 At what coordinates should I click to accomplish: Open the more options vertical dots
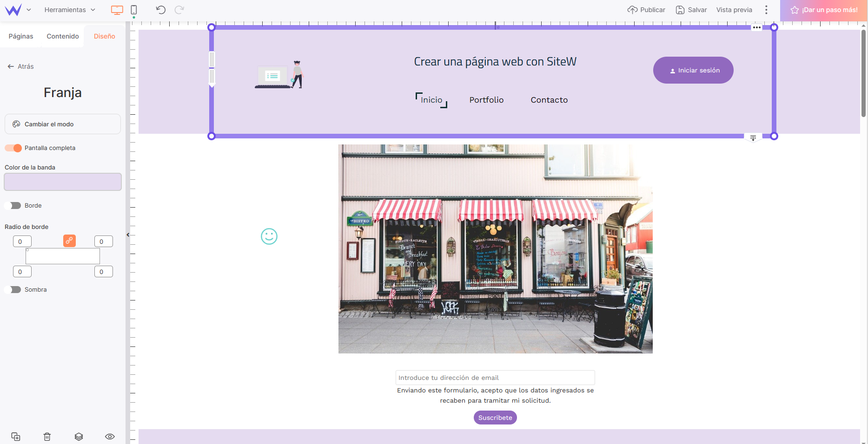coord(766,10)
